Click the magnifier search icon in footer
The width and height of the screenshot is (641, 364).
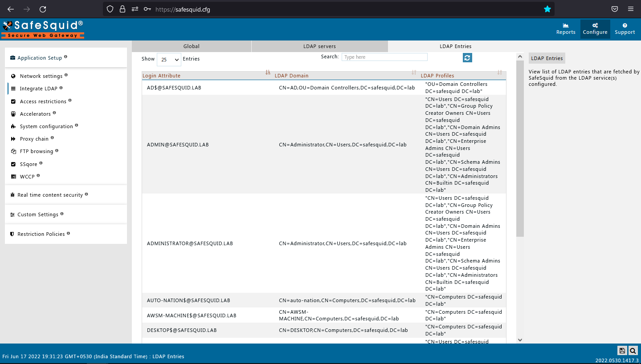click(633, 350)
